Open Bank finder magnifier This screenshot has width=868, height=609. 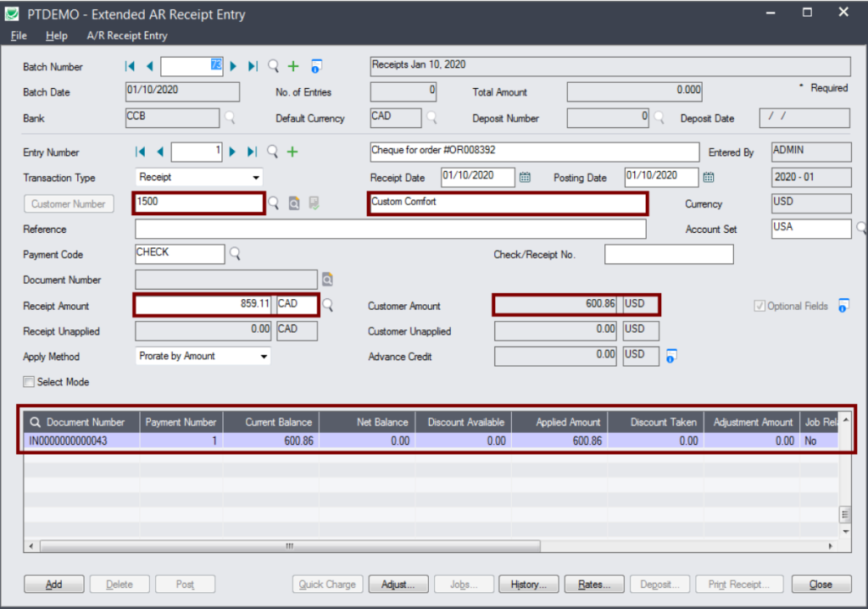click(230, 118)
